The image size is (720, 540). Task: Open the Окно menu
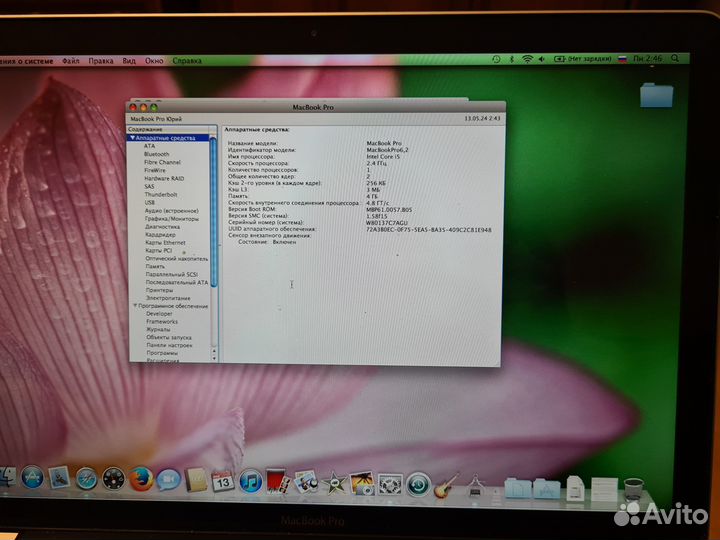(x=154, y=61)
